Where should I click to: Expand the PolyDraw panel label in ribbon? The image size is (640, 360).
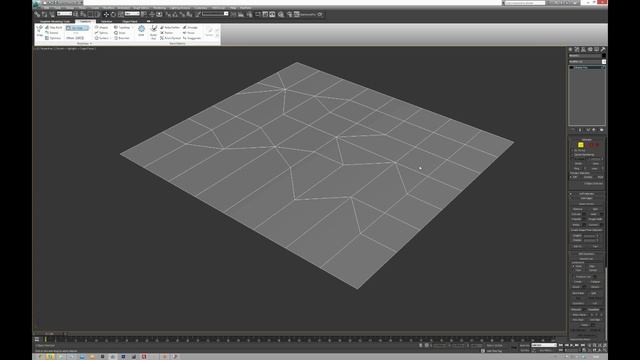point(84,43)
